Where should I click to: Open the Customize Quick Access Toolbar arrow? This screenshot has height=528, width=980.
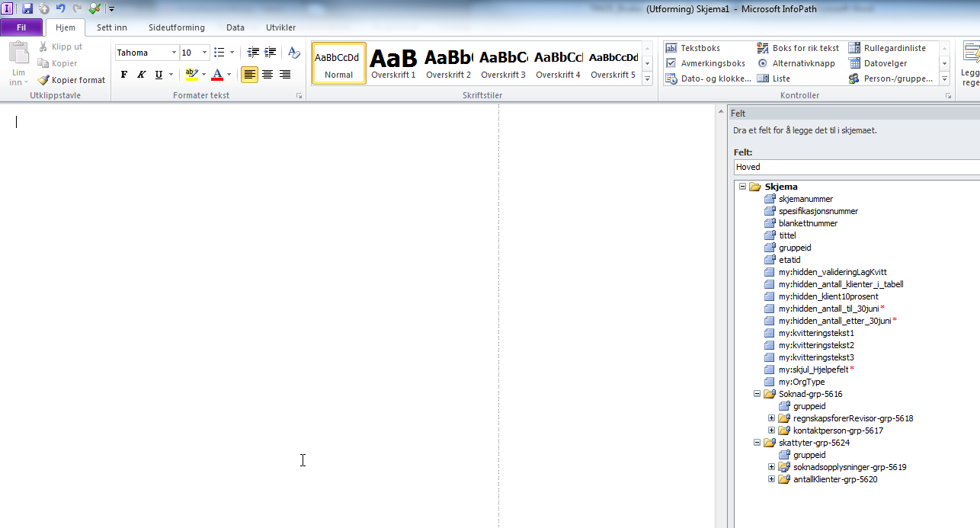point(111,9)
